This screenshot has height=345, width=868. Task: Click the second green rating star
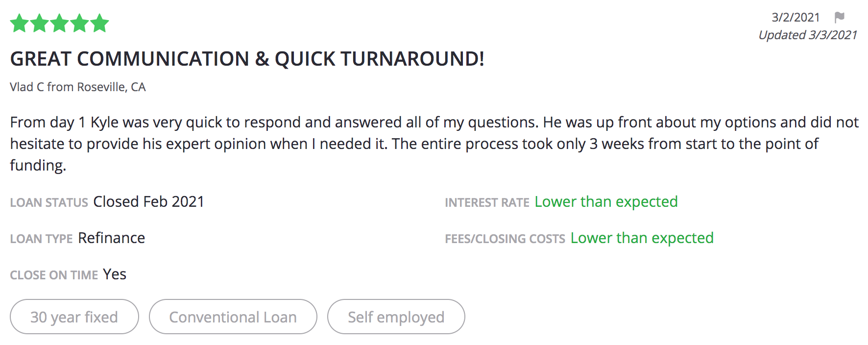(40, 23)
